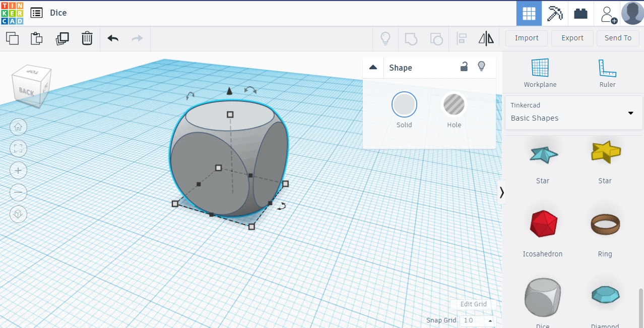The image size is (644, 328).
Task: Click the view orientation cube
Action: (x=31, y=86)
